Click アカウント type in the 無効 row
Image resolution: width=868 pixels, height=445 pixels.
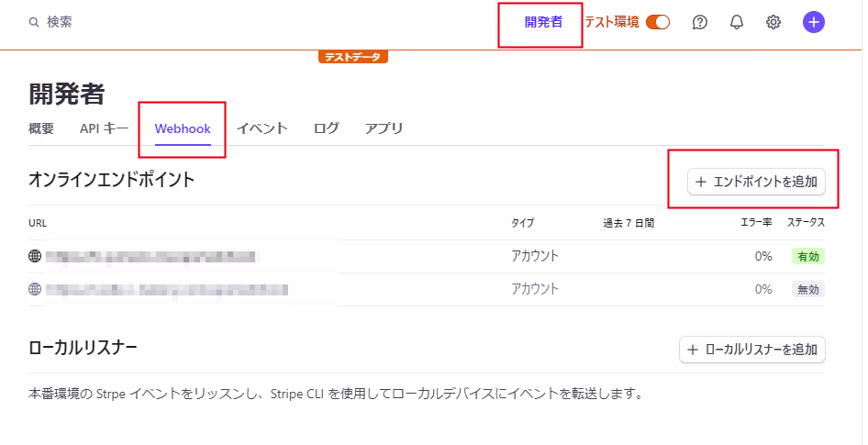(535, 289)
